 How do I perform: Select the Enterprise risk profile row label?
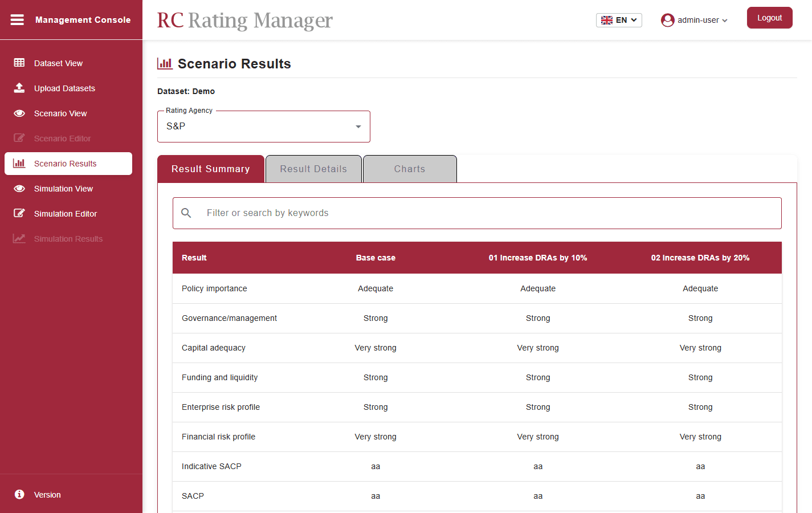coord(221,407)
